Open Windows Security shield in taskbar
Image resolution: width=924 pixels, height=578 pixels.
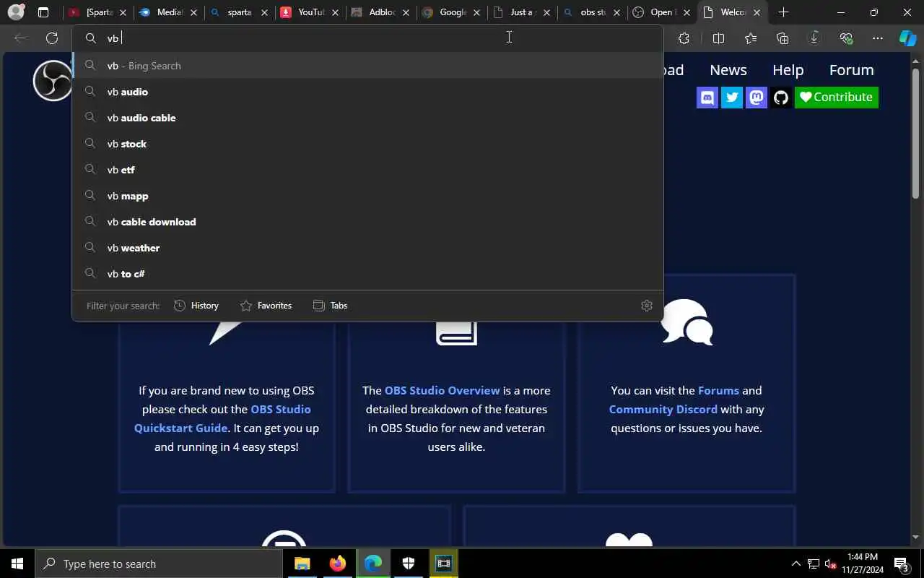(x=408, y=564)
